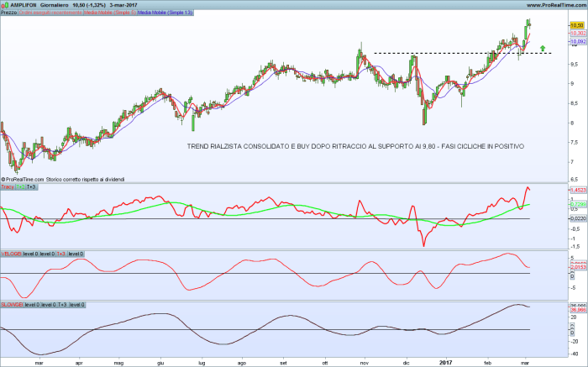Click the VELOGB indicator label

coord(13,253)
